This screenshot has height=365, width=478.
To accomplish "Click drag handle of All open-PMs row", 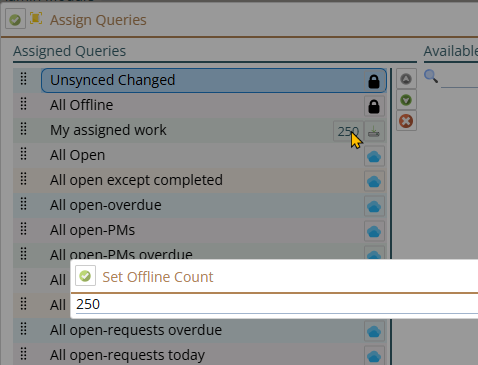I will 23,229.
